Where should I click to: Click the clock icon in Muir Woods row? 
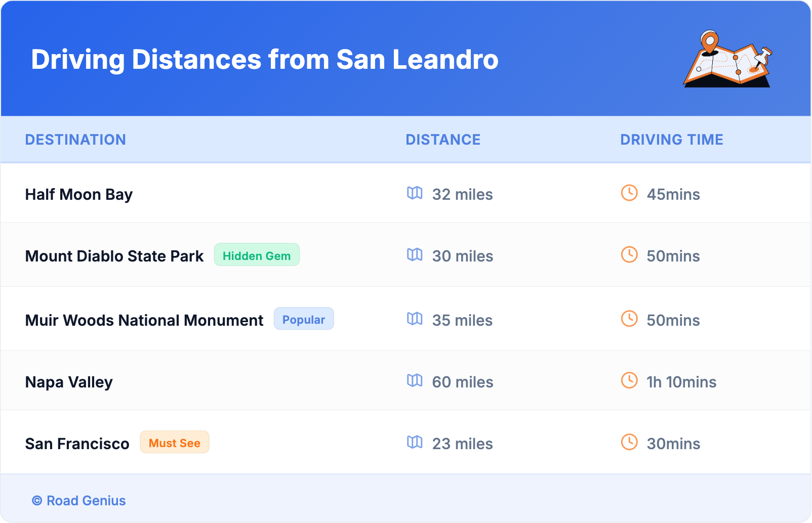(629, 319)
